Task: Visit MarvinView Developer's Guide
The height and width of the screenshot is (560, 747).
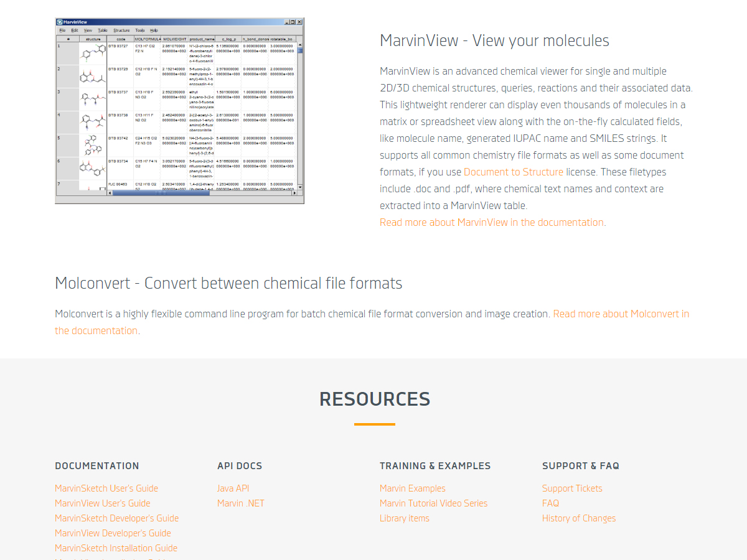Action: [113, 533]
